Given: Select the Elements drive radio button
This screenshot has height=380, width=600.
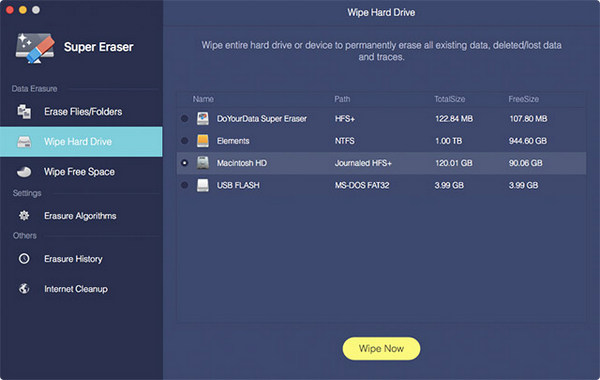Looking at the screenshot, I should 184,141.
